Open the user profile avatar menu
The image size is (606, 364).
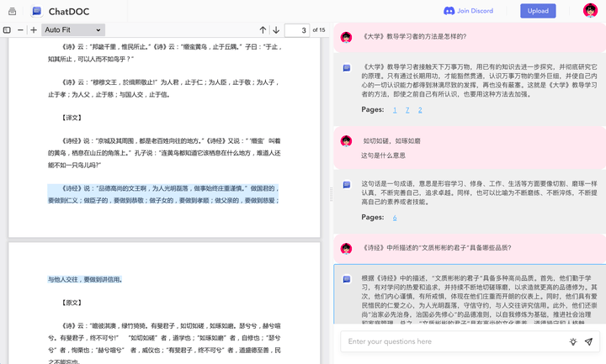pos(590,11)
